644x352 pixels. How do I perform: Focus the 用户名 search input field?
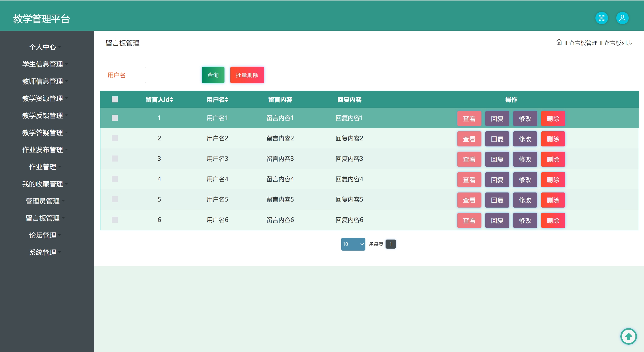click(171, 75)
